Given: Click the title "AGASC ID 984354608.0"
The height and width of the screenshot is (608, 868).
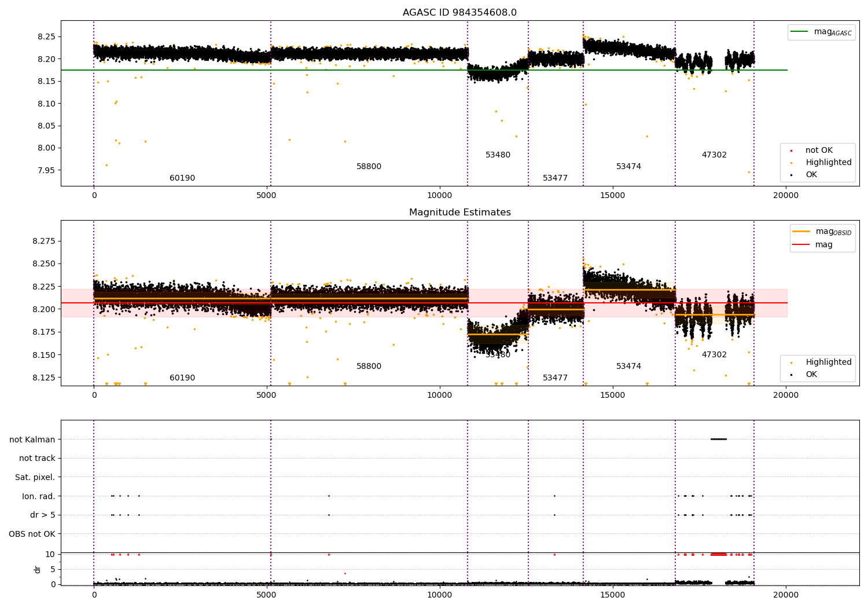Looking at the screenshot, I should 459,13.
